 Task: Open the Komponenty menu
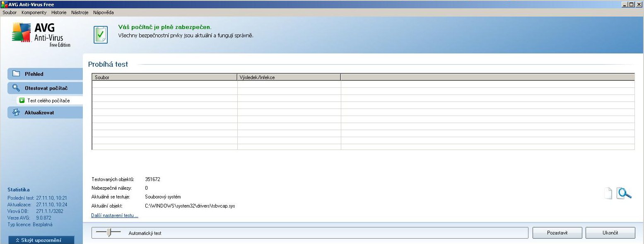(34, 12)
